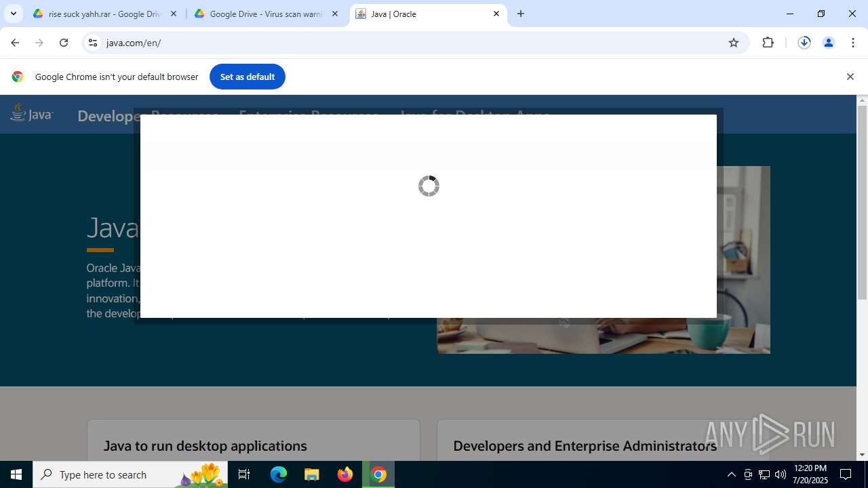Viewport: 868px width, 488px height.
Task: Click the scrollbar up arrow
Action: click(862, 100)
